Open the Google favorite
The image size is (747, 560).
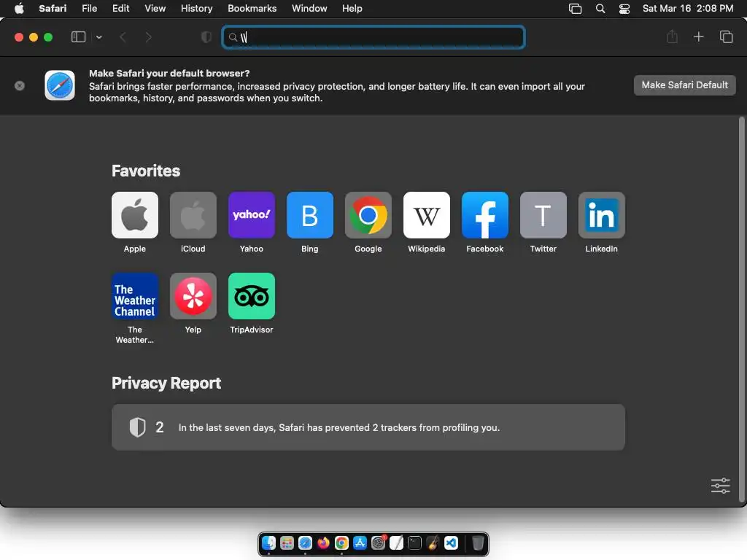(368, 215)
